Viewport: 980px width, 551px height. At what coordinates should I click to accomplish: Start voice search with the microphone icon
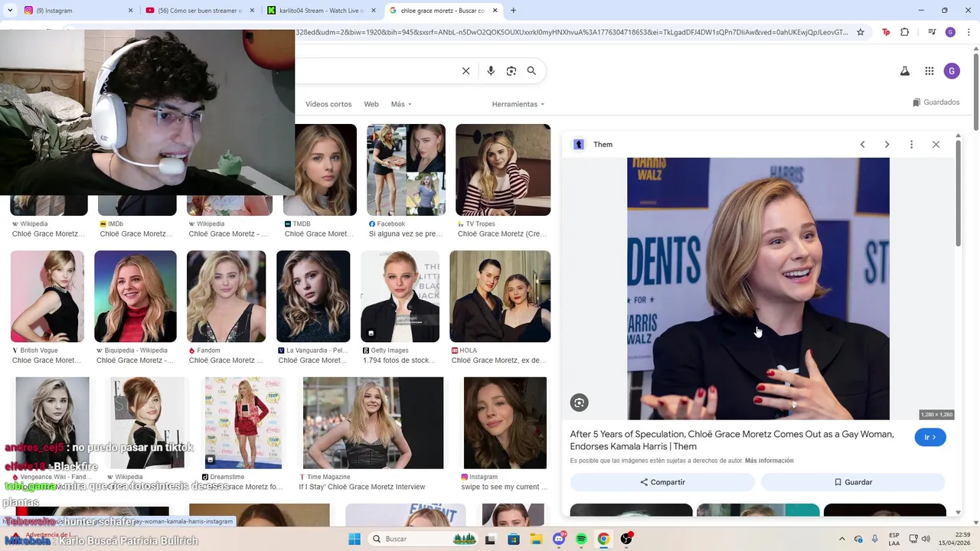[491, 71]
